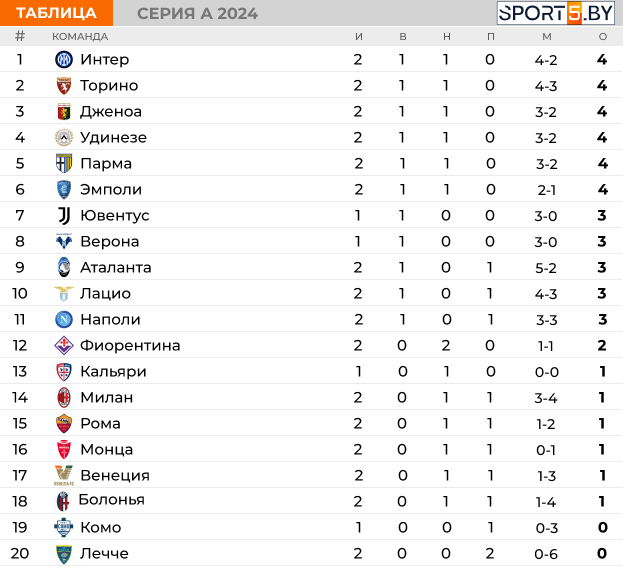The height and width of the screenshot is (574, 623).
Task: Click the М goals column header
Action: coord(546,37)
